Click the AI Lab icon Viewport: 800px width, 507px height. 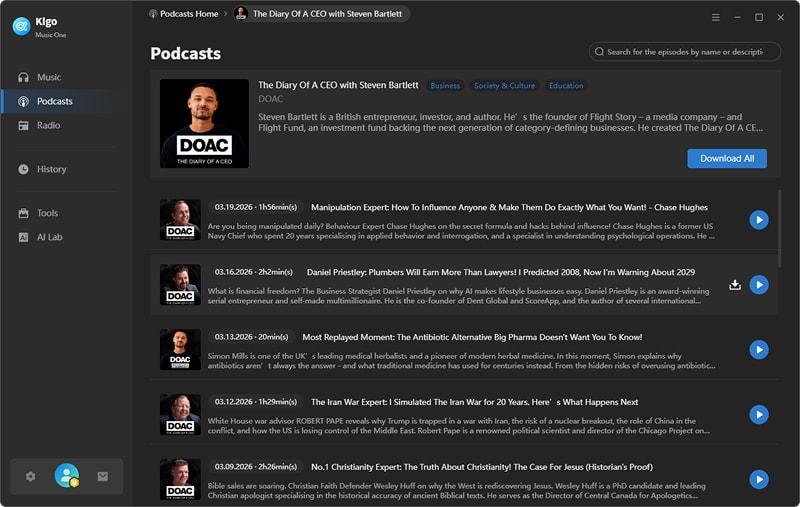coord(23,237)
